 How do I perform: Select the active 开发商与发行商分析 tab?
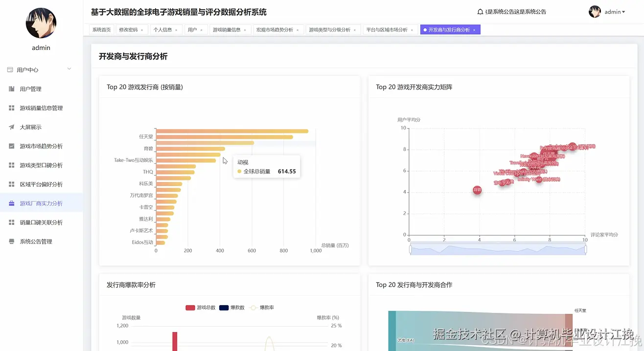(449, 30)
